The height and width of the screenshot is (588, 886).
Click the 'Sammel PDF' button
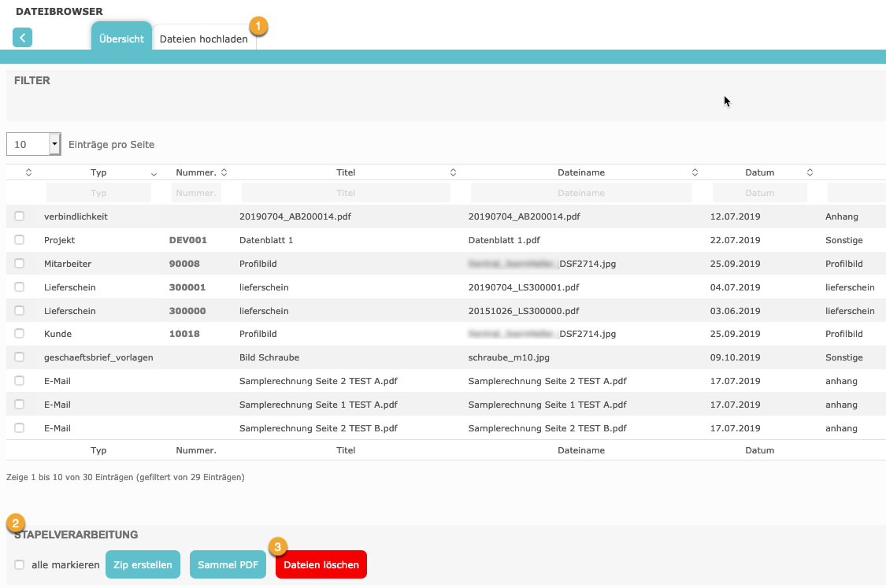[x=227, y=564]
